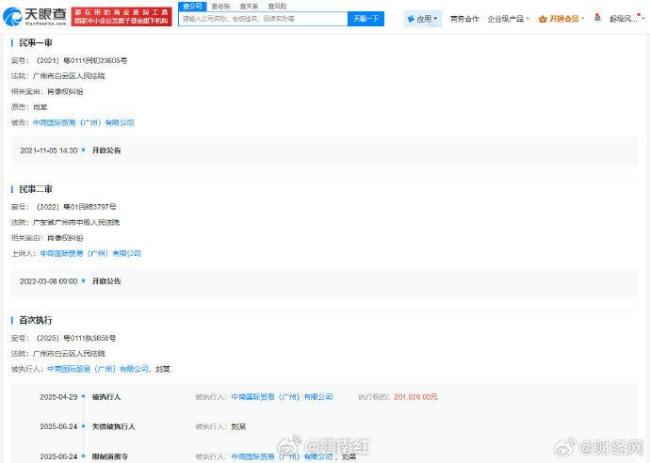Click the 天眼一下 search button
650x463 pixels.
click(366, 19)
